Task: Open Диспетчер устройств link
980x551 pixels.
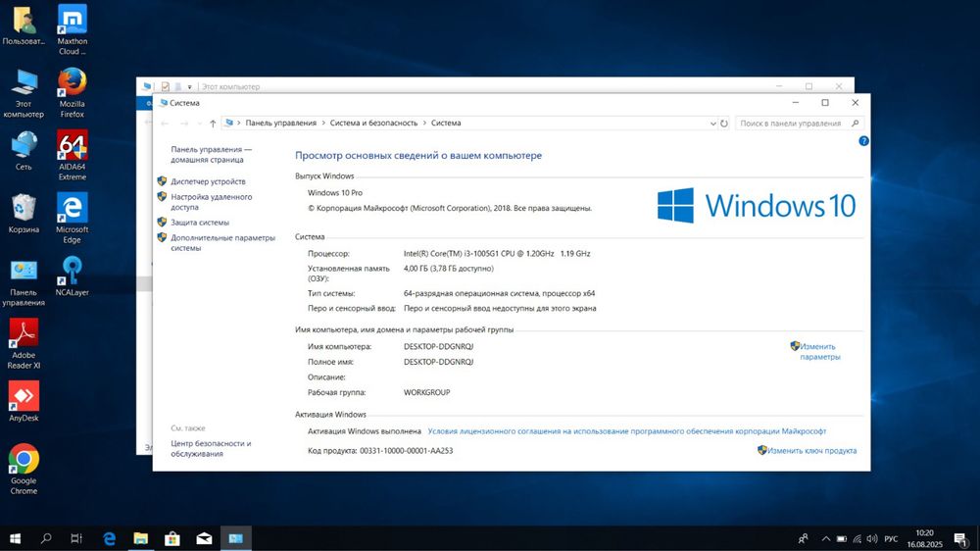Action: [208, 181]
